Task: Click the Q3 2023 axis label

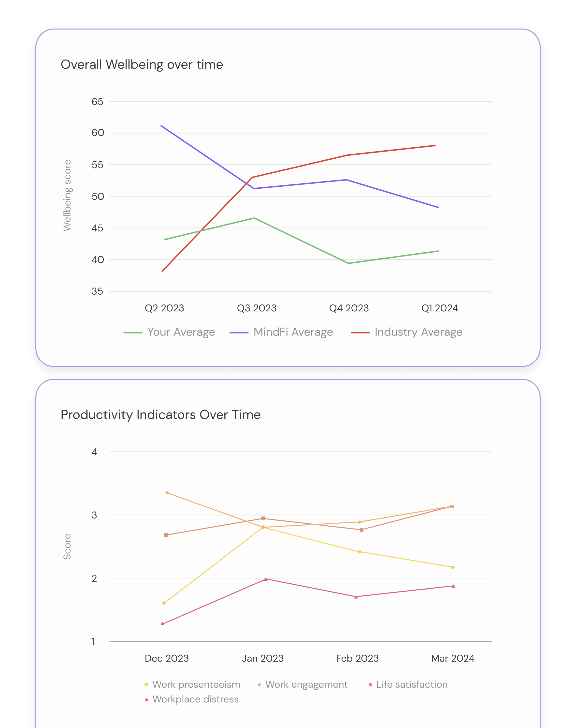Action: pos(257,308)
